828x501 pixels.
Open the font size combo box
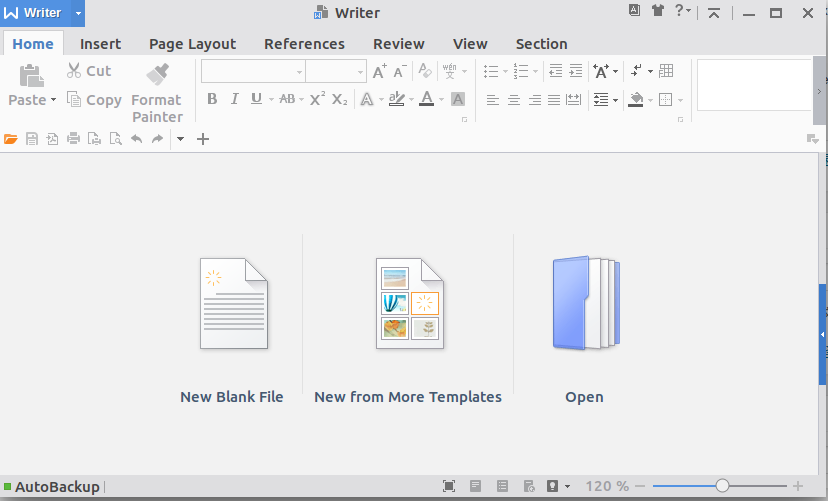pyautogui.click(x=336, y=71)
